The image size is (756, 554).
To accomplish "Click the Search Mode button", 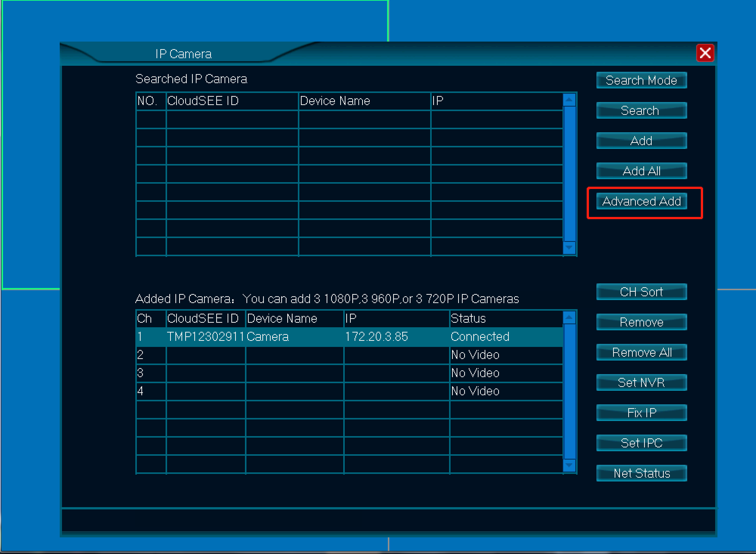I will tap(641, 80).
